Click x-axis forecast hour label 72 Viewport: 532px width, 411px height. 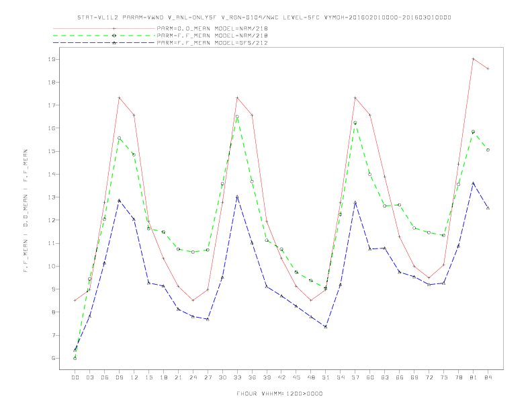click(429, 377)
